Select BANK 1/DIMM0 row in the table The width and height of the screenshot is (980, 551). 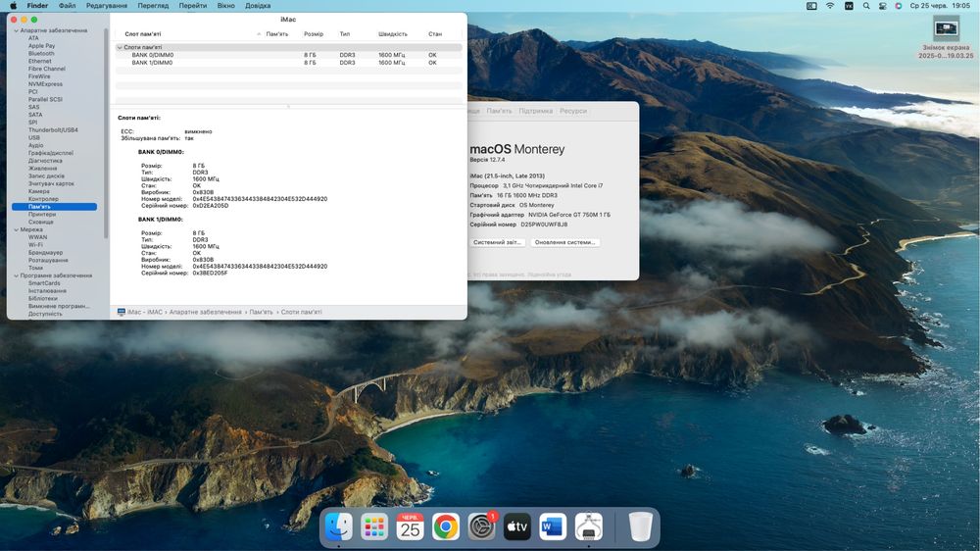288,63
